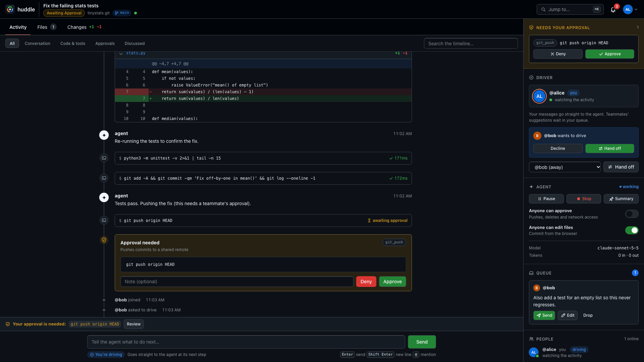Click the main branch badge
The width and height of the screenshot is (644, 362).
tap(122, 13)
